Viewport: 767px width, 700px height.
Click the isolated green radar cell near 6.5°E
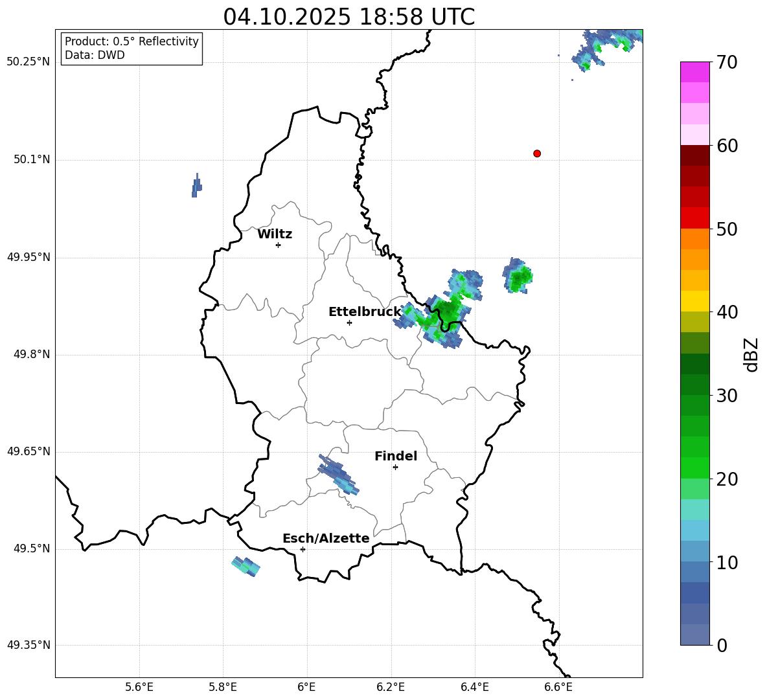point(518,277)
